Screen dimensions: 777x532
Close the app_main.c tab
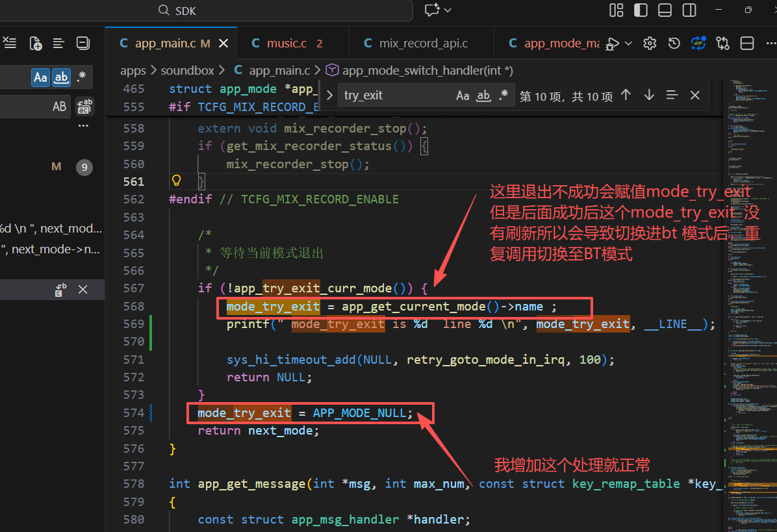point(223,44)
